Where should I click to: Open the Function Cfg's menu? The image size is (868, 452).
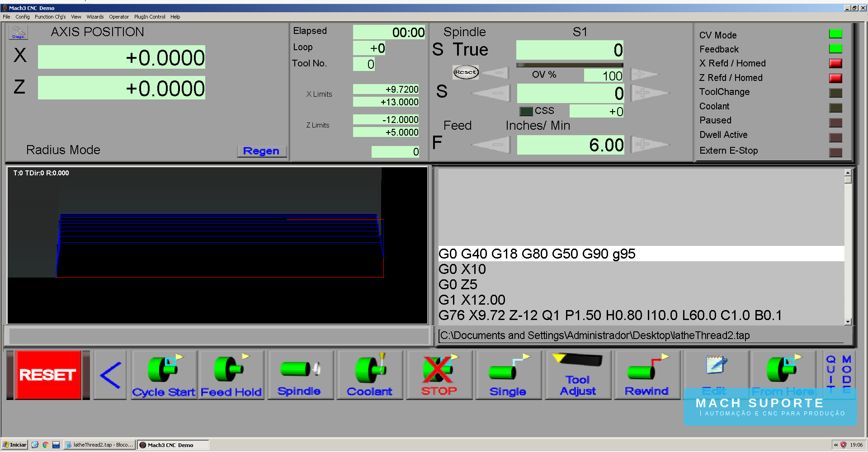coord(50,17)
